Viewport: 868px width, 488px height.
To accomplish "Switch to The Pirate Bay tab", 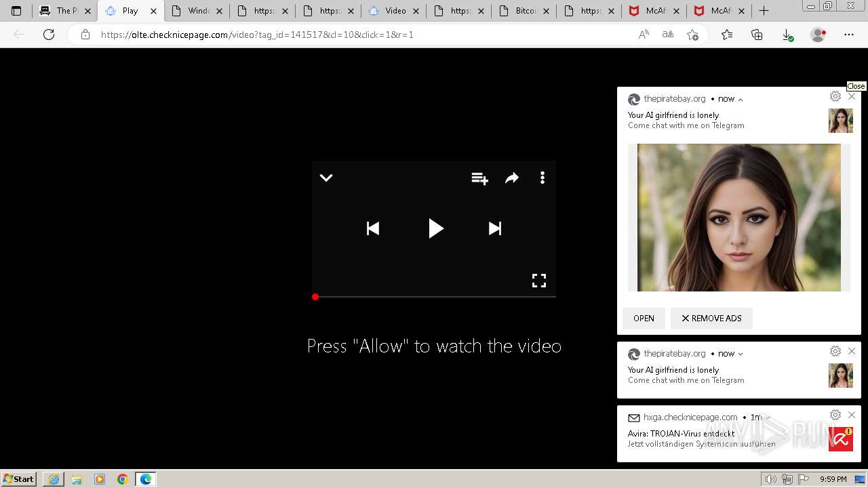I will 64,11.
